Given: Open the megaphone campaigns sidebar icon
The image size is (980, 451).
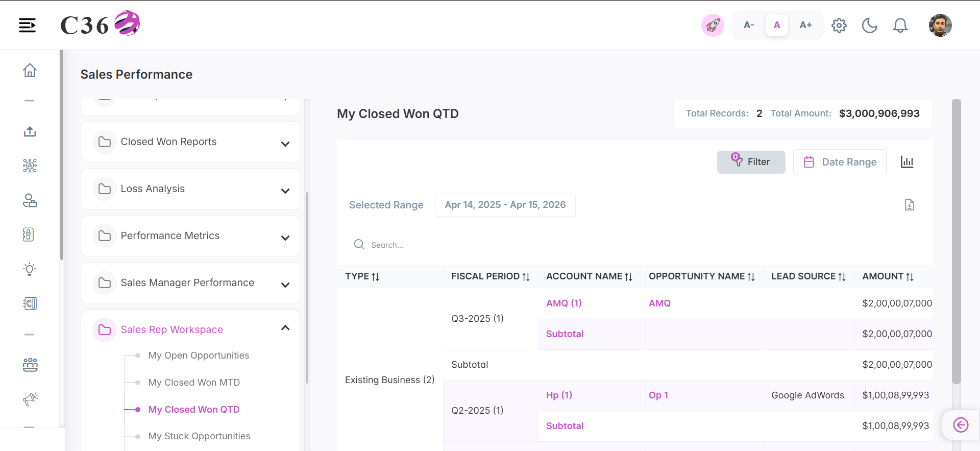Looking at the screenshot, I should tap(30, 399).
